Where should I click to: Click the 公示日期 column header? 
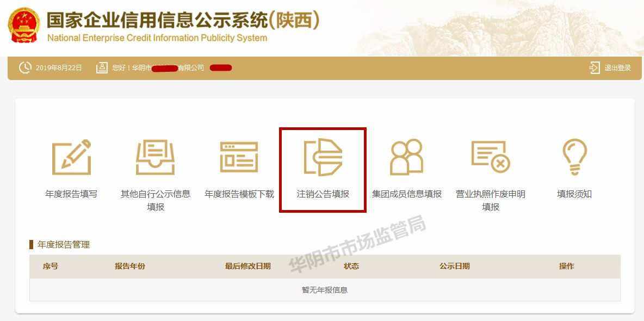pyautogui.click(x=454, y=267)
